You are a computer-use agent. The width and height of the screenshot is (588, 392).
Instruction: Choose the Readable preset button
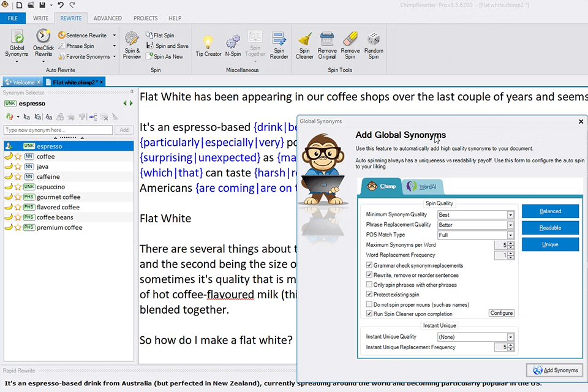point(550,228)
